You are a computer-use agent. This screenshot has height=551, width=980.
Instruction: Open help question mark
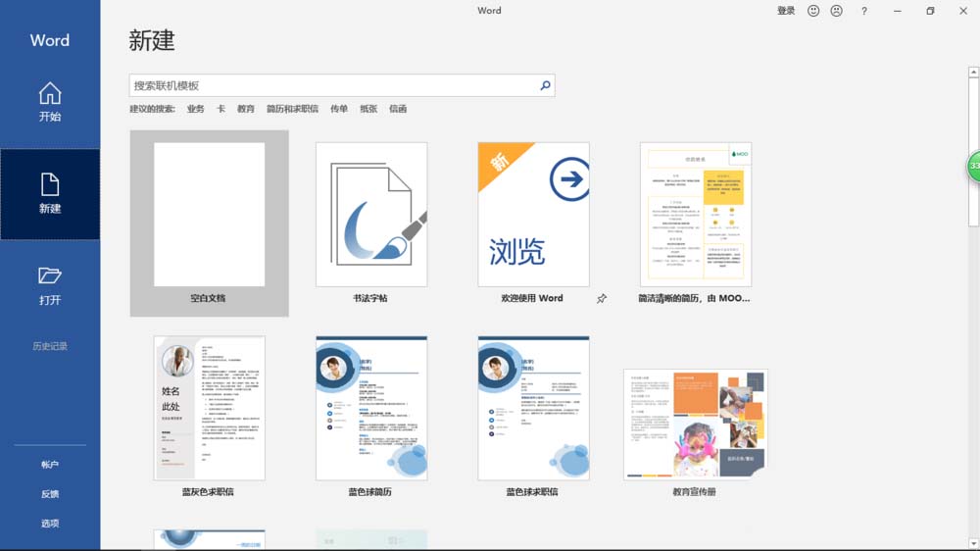pos(864,11)
